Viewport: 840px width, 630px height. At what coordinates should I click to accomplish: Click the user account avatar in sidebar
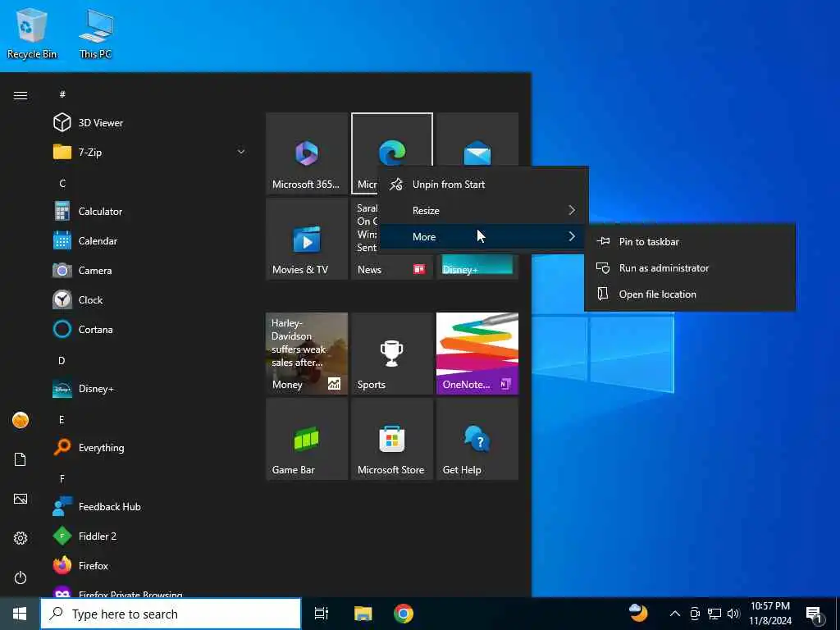coord(21,420)
